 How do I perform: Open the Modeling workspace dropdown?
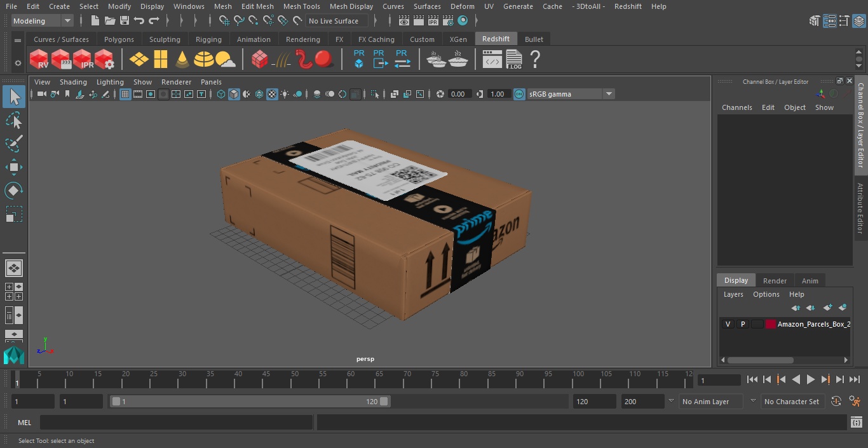point(43,21)
